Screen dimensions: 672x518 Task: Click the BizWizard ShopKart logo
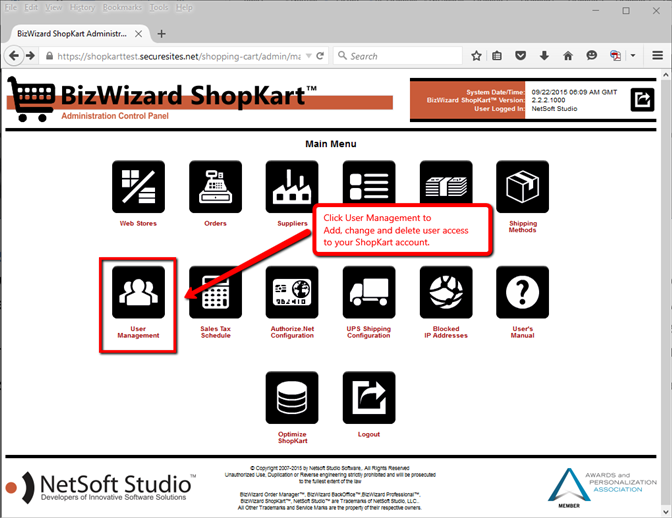tap(200, 99)
